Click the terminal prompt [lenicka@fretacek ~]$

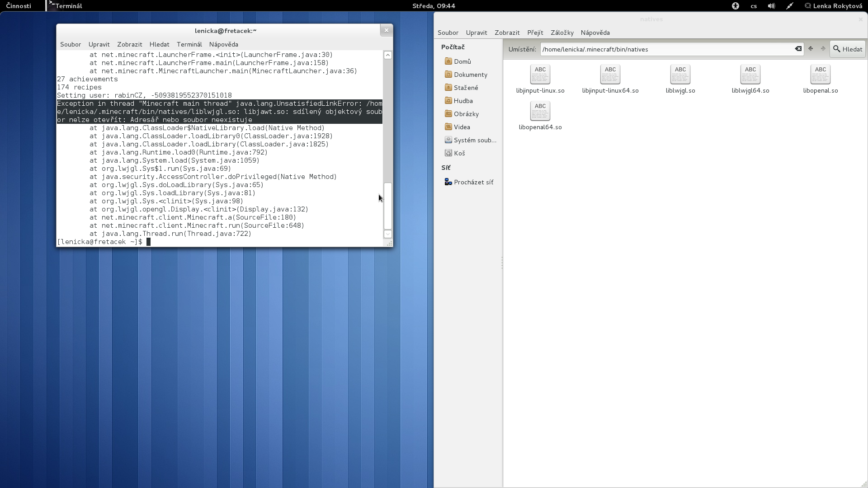click(99, 242)
